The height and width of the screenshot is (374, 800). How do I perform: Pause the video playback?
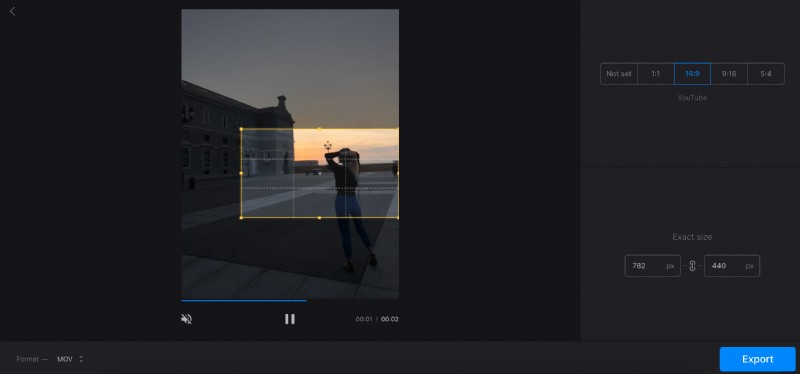pos(290,319)
